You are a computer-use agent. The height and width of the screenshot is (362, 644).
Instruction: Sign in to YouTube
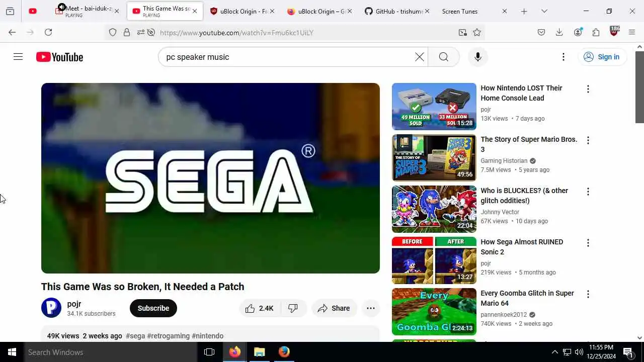pyautogui.click(x=602, y=57)
